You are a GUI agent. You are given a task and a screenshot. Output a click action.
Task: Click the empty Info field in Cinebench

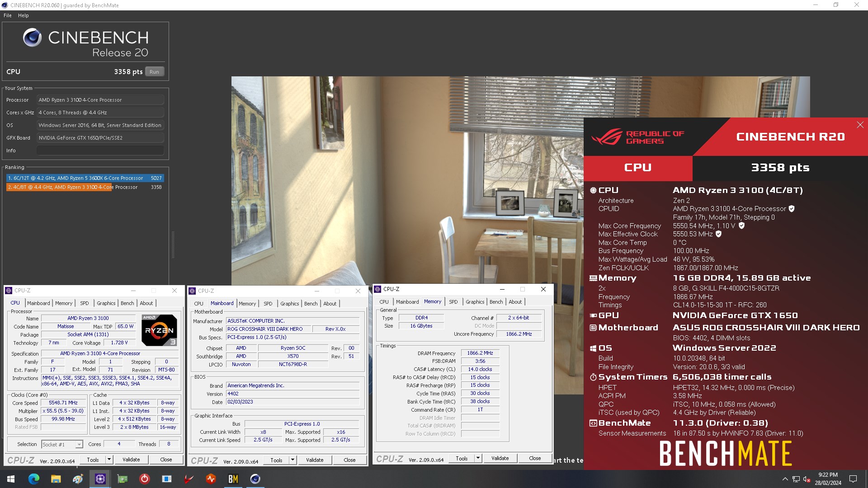coord(100,150)
